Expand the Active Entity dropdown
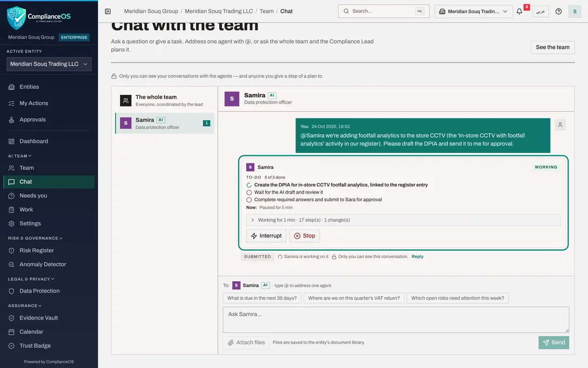This screenshot has width=588, height=368. click(49, 64)
